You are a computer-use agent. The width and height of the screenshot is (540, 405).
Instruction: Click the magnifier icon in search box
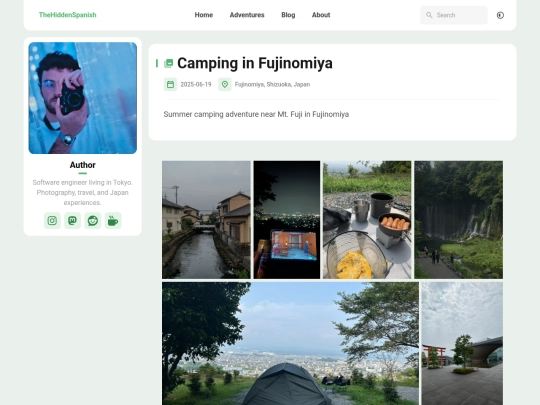[429, 15]
